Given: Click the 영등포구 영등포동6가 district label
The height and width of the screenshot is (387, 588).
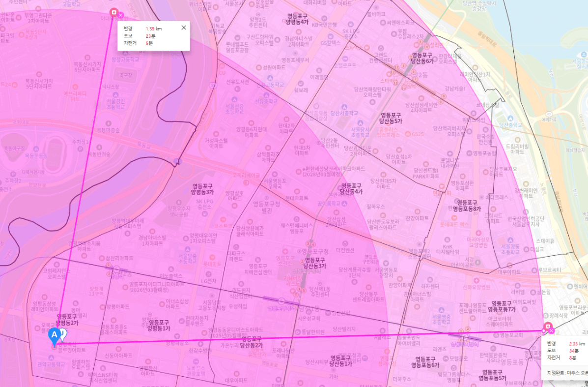Looking at the screenshot, I should (425, 362).
